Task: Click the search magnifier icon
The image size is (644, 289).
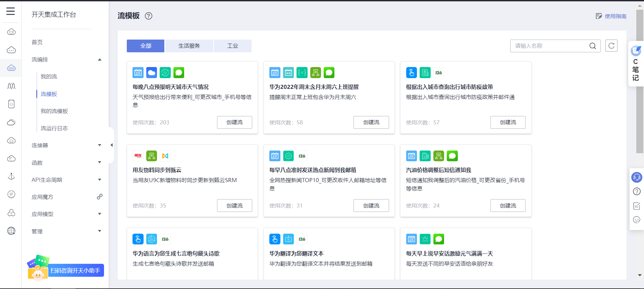Action: [593, 46]
